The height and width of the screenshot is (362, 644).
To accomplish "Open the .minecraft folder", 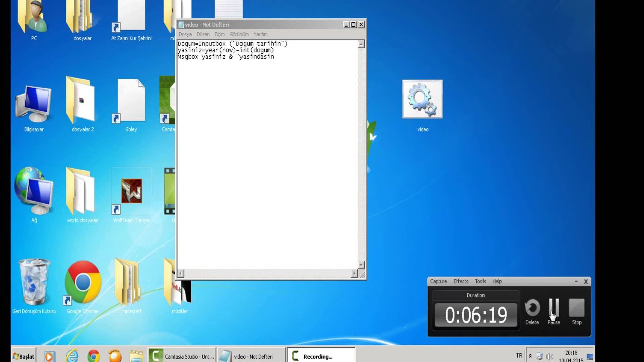I will pos(131,287).
